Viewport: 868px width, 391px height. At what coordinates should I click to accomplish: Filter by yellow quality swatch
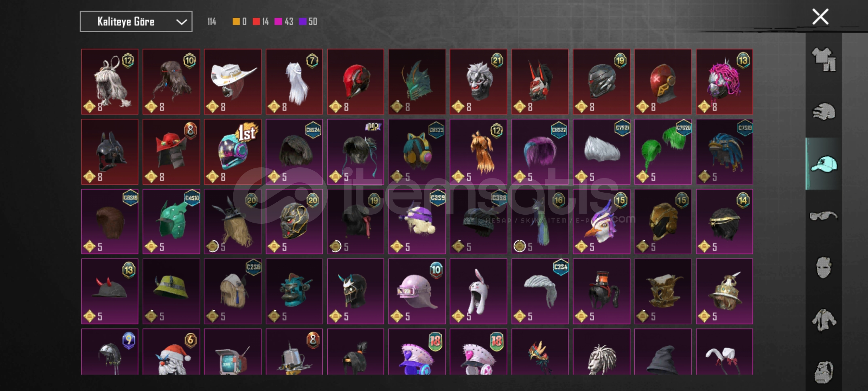tap(236, 22)
